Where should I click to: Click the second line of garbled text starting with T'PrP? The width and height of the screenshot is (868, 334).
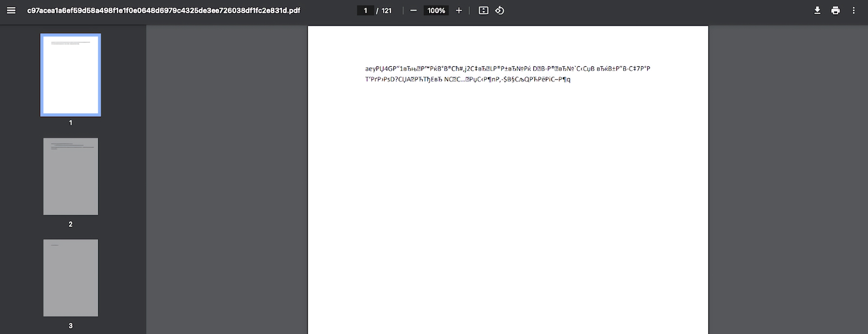pos(468,79)
